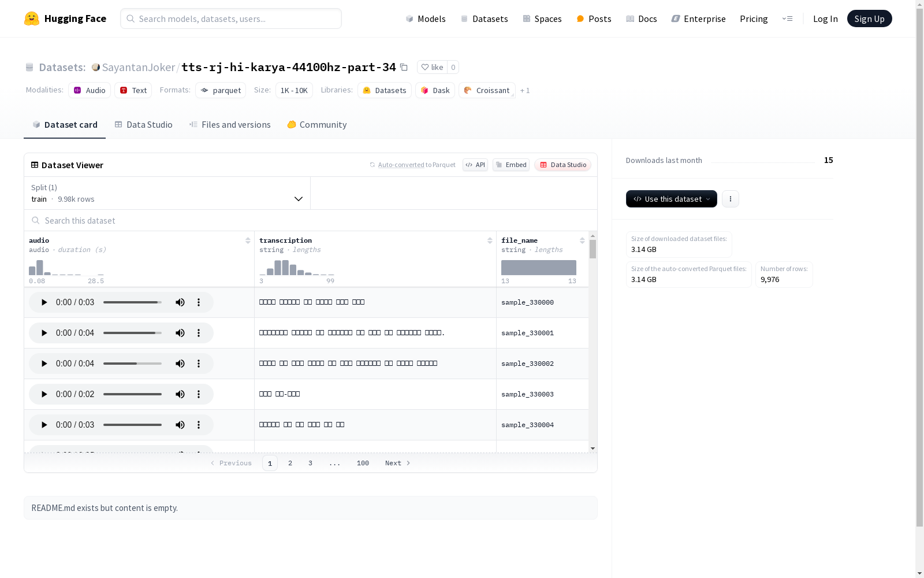Open Spaces in top navigation
This screenshot has height=578, width=924.
click(542, 18)
